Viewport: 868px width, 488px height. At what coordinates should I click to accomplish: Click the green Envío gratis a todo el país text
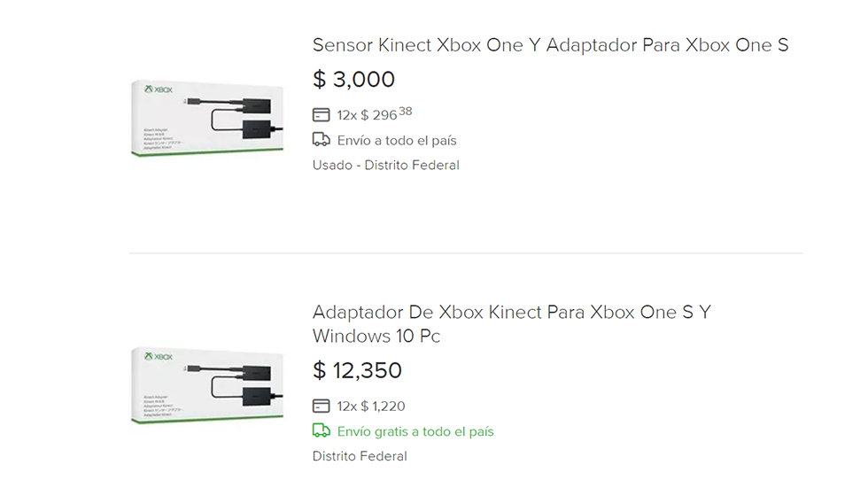pos(415,431)
